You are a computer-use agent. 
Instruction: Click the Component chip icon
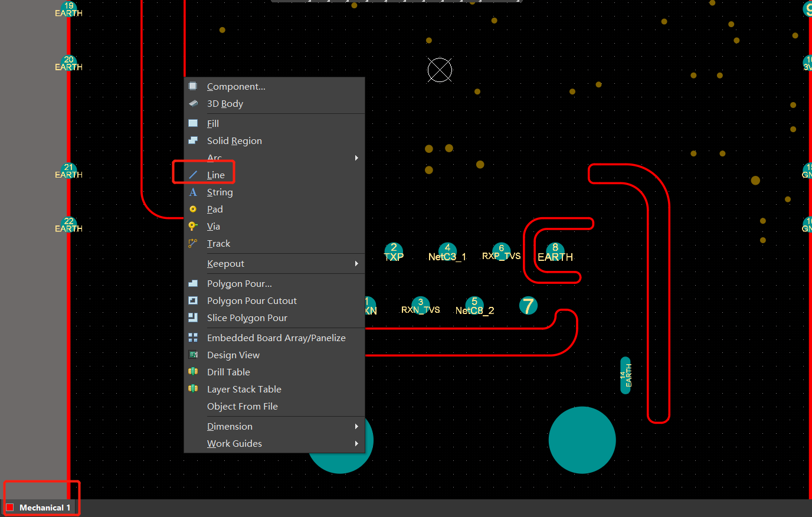(193, 86)
